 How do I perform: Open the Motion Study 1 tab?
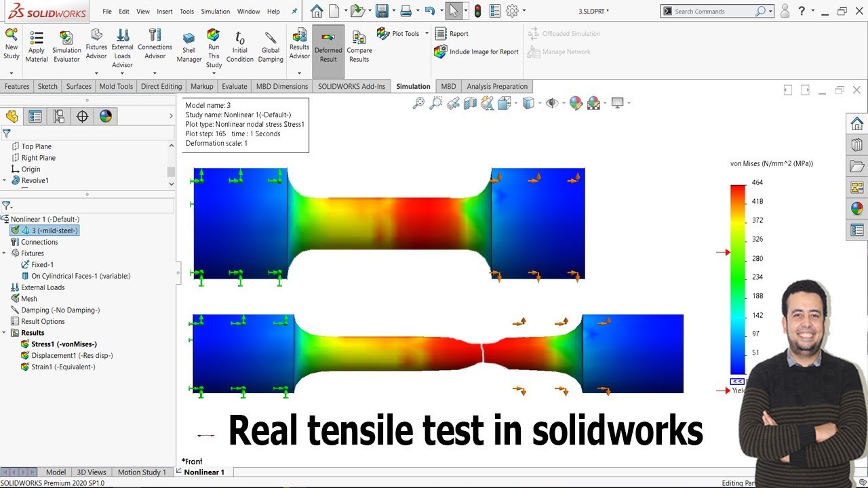[142, 472]
